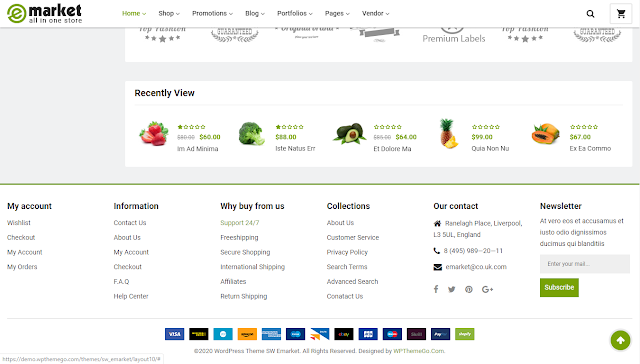
Task: Click the Premium Labels brand logo
Action: 453,36
